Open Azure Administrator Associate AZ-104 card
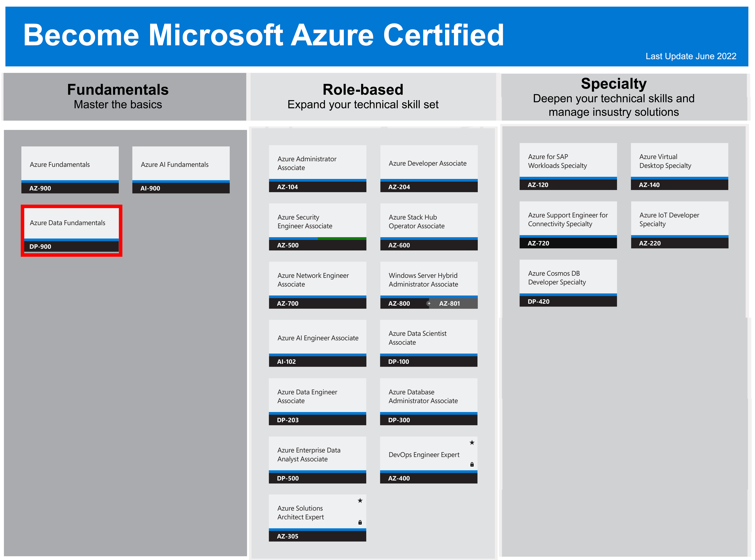755x560 pixels. click(x=318, y=168)
